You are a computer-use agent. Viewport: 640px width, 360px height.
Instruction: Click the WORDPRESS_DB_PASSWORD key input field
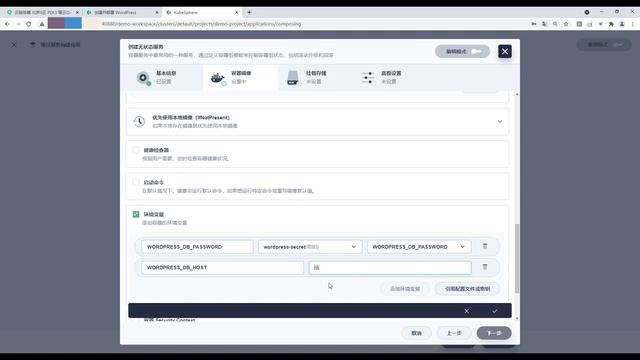pos(197,247)
